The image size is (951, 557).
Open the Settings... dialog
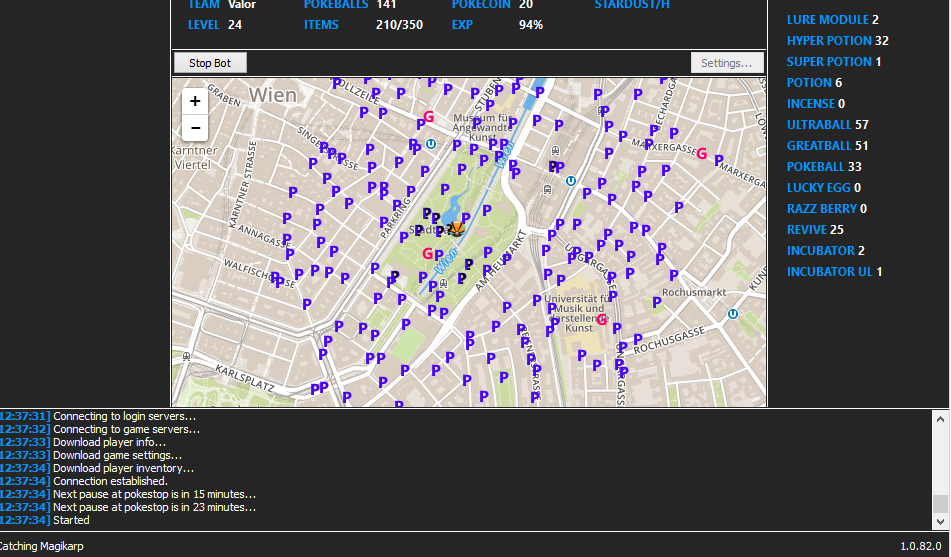coord(726,63)
